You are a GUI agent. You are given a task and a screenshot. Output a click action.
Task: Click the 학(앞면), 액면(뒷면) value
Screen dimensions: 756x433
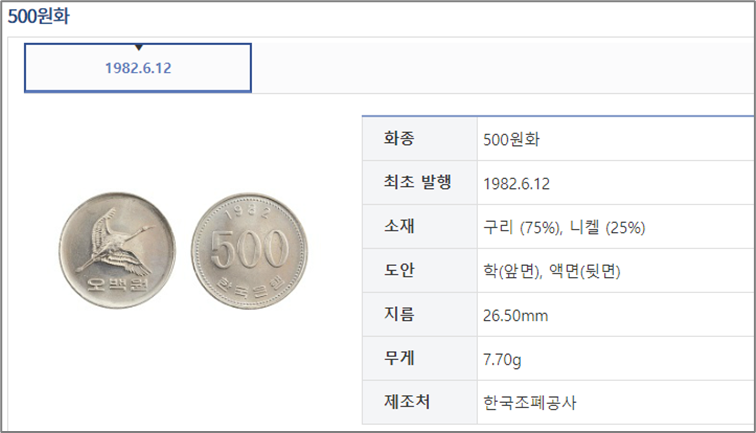(x=552, y=271)
